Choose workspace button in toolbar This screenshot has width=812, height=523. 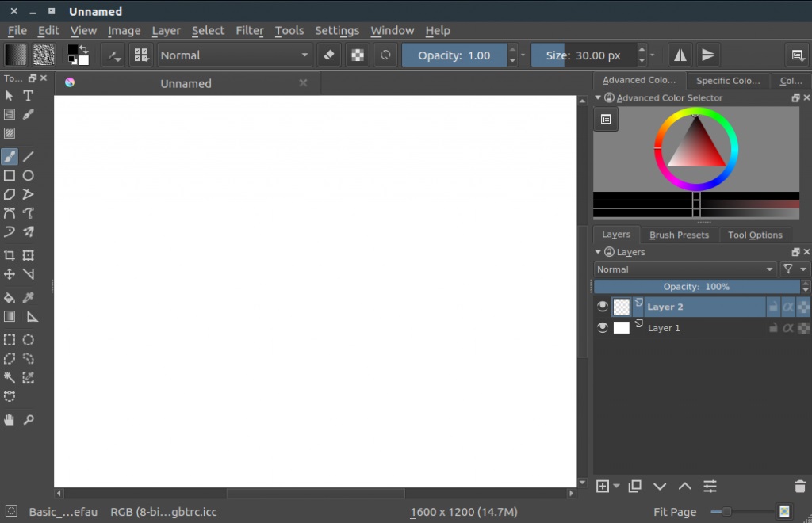pos(798,55)
